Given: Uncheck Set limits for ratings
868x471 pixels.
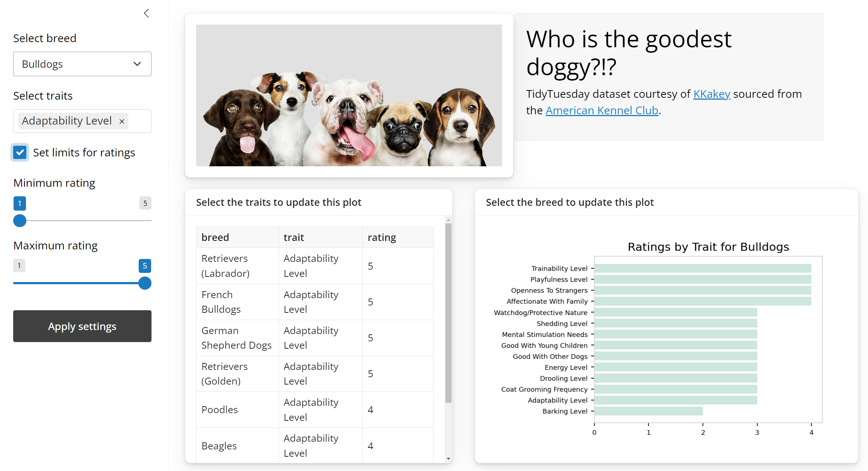Looking at the screenshot, I should click(x=20, y=152).
